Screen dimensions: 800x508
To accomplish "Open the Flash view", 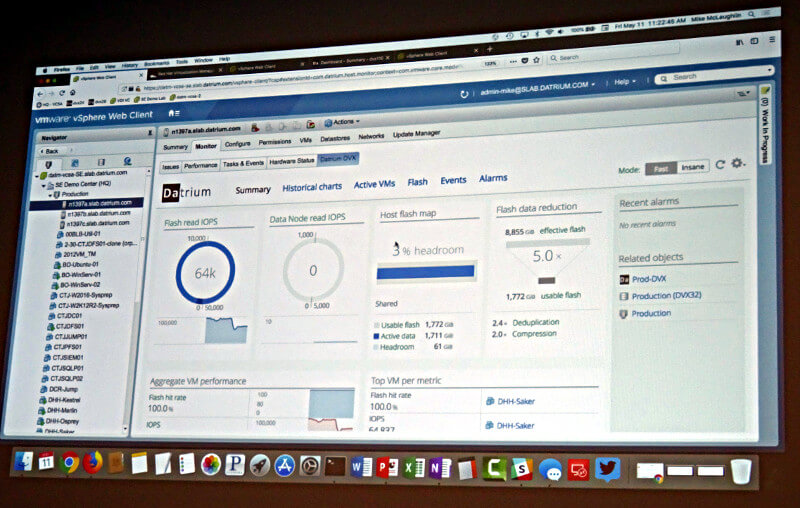I will (x=417, y=182).
